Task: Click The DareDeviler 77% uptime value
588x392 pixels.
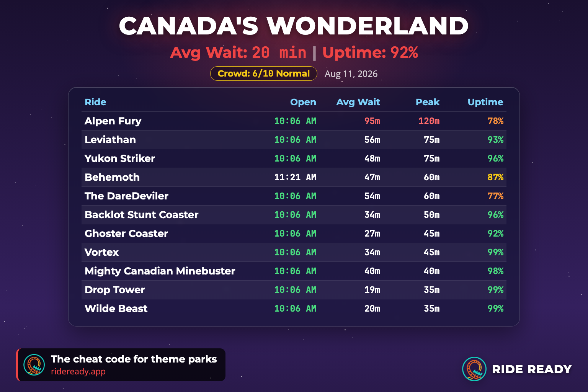Action: pyautogui.click(x=495, y=196)
